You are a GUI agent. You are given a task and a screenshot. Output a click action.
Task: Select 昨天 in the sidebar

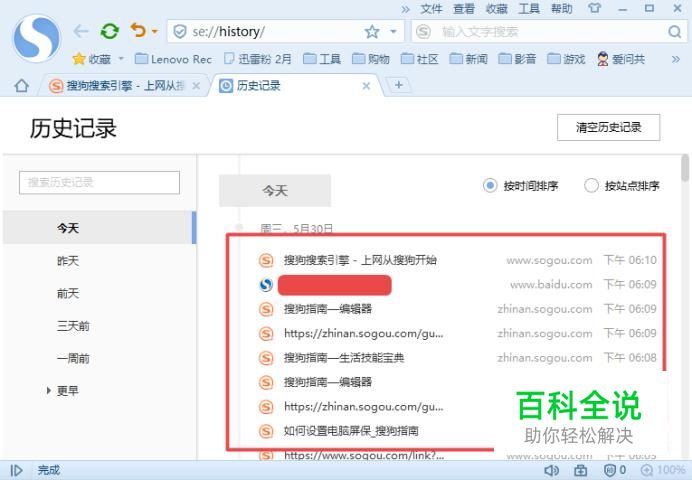(68, 261)
